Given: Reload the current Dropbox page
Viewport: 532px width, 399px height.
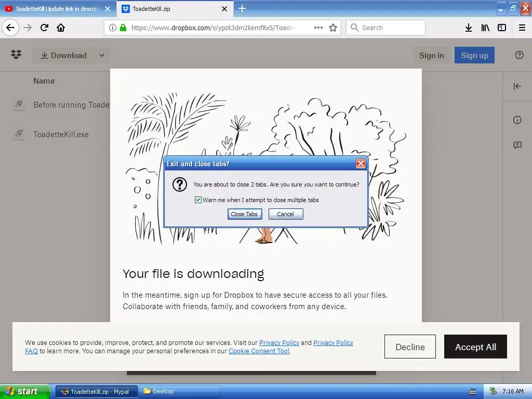Looking at the screenshot, I should (x=45, y=28).
